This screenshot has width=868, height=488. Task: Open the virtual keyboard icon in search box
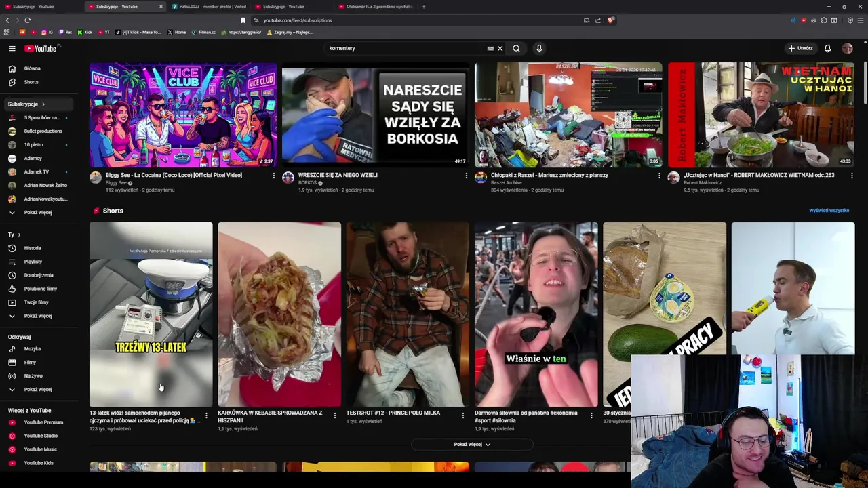coord(490,48)
